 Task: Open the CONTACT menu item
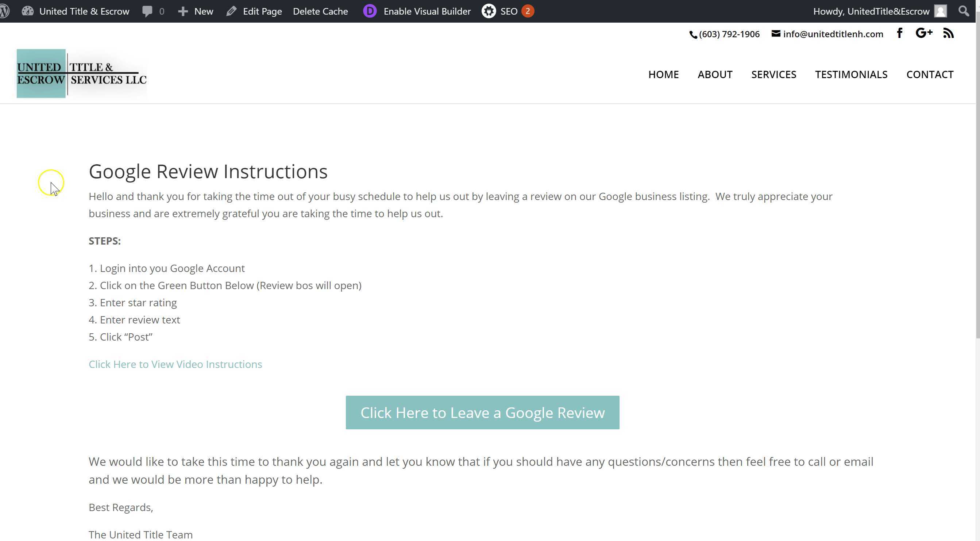(930, 74)
